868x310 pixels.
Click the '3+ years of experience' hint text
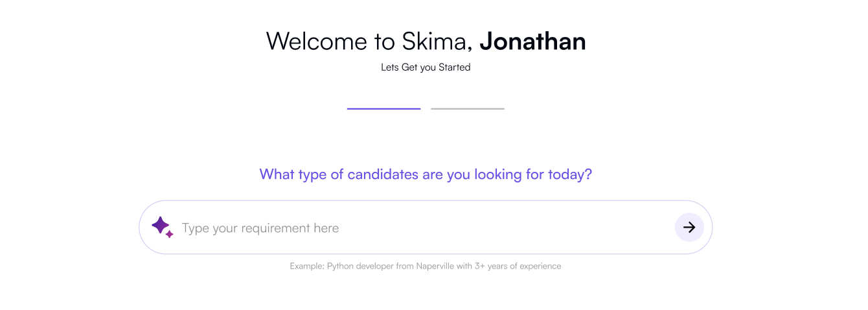tap(516, 266)
